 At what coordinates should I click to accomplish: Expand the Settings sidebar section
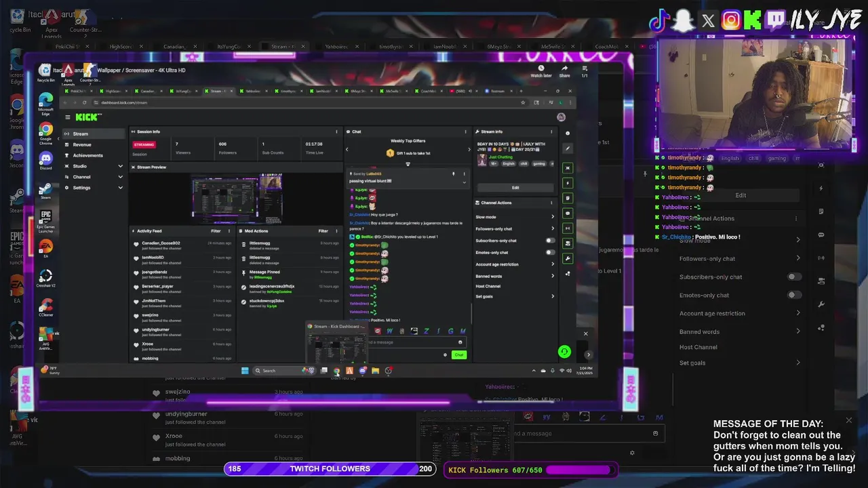[x=121, y=188]
